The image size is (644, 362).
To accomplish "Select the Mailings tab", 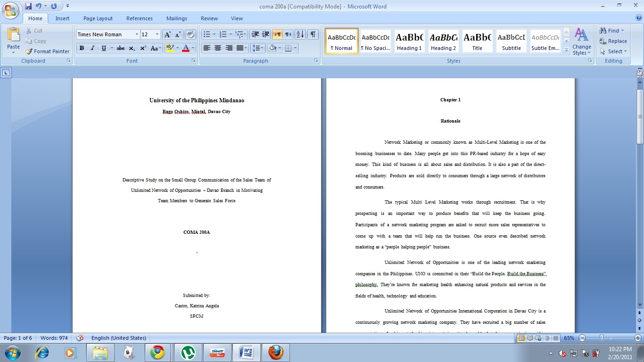I will tap(177, 18).
